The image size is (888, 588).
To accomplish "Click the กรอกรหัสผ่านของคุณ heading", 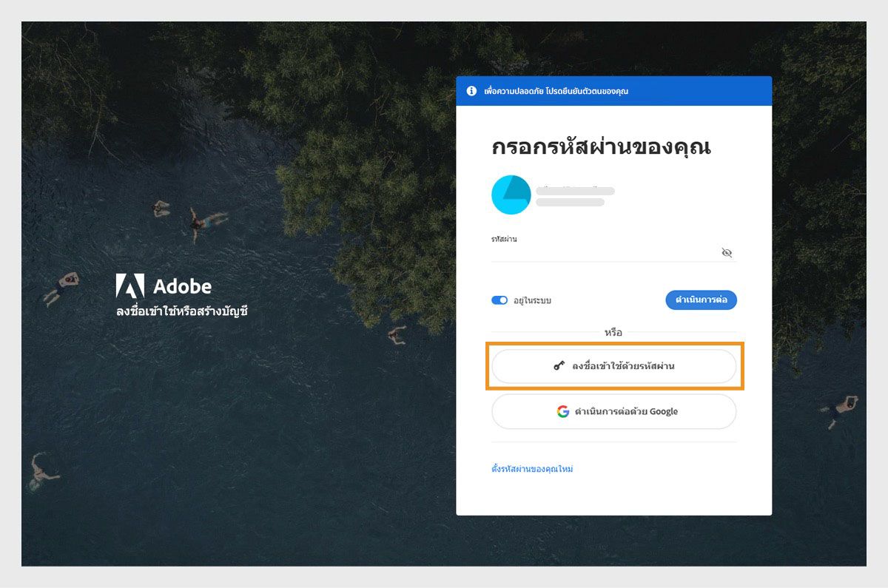I will [601, 146].
